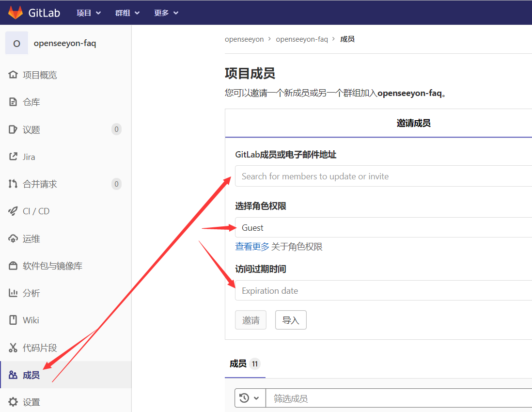Viewport: 532px width, 412px height.
Task: Expand the filter history dropdown
Action: [250, 398]
